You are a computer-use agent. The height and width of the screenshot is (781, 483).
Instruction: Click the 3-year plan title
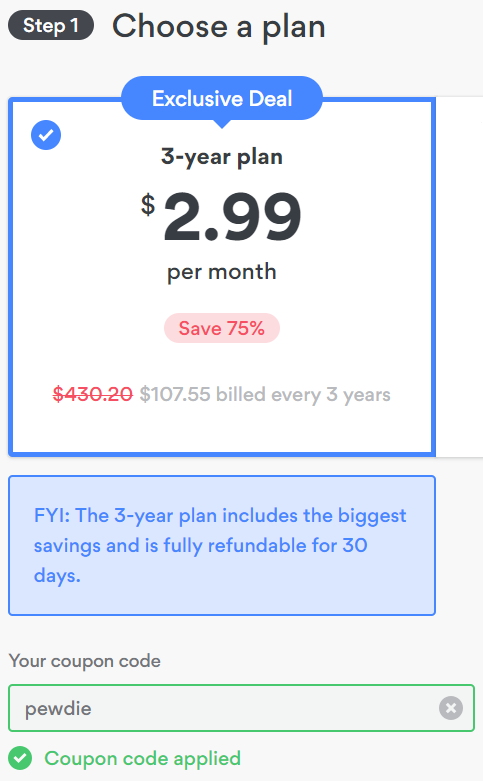click(222, 157)
